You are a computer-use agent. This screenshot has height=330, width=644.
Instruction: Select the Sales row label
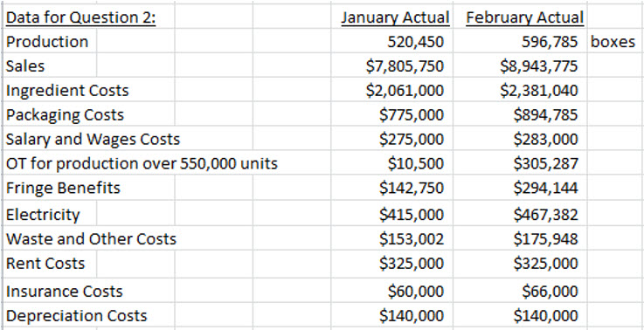click(25, 66)
